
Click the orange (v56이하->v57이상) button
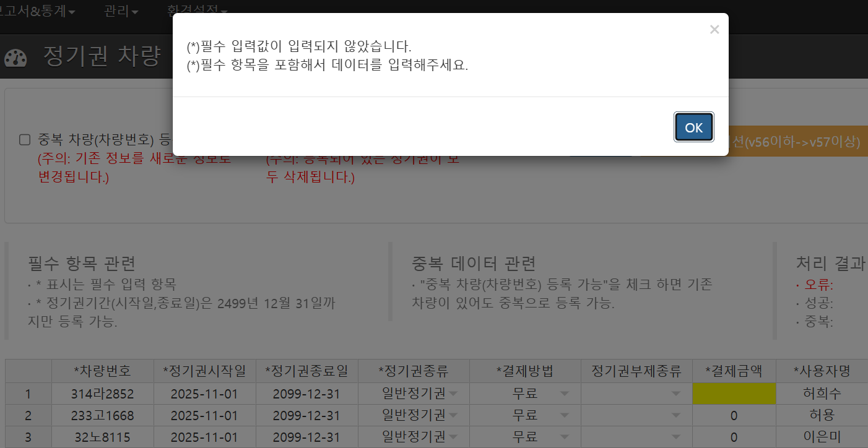point(796,142)
